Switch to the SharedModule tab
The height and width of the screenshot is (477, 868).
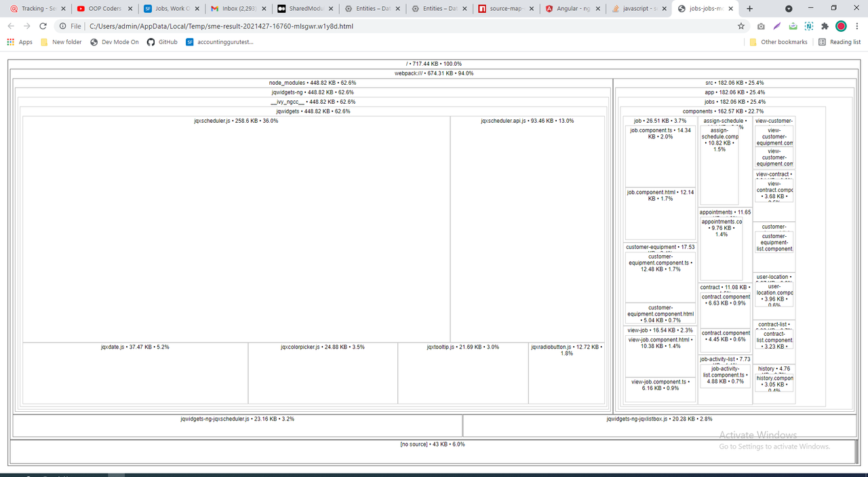[x=304, y=9]
